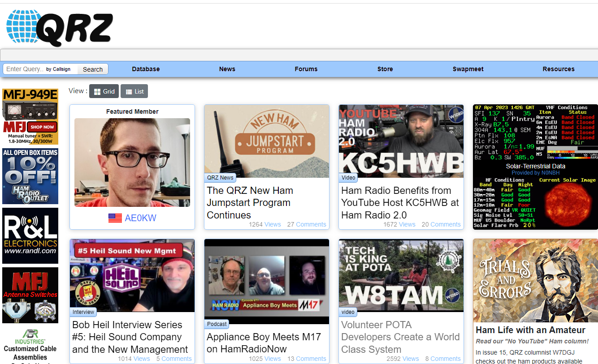
Task: Open the AE0KW featured member link
Action: pyautogui.click(x=140, y=218)
